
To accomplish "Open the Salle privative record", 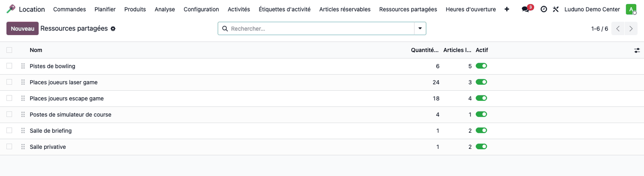I will 48,147.
